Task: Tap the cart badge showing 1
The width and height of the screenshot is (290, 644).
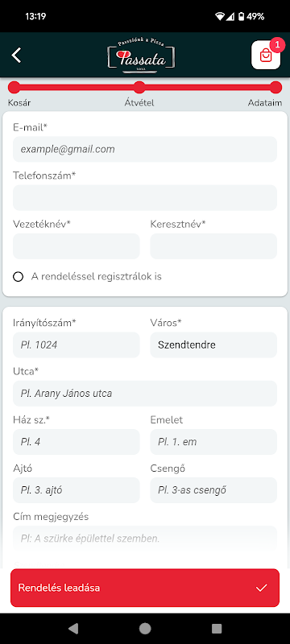Action: [277, 45]
